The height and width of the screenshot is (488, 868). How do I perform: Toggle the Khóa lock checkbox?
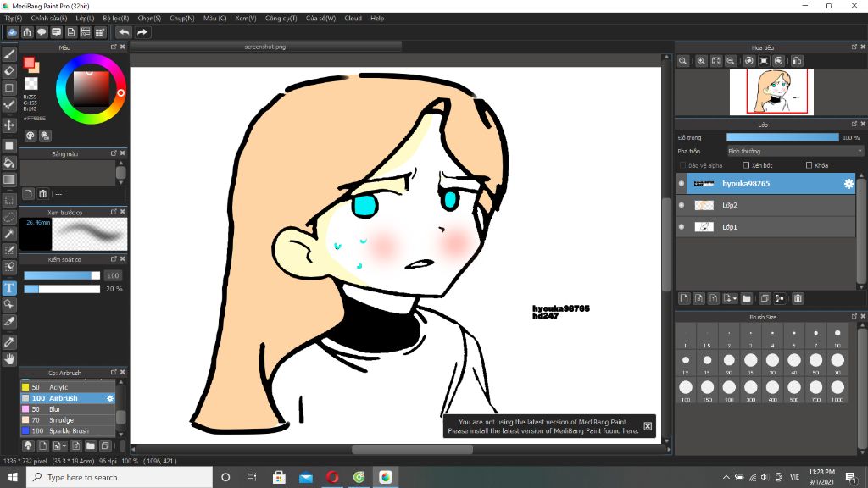click(809, 165)
